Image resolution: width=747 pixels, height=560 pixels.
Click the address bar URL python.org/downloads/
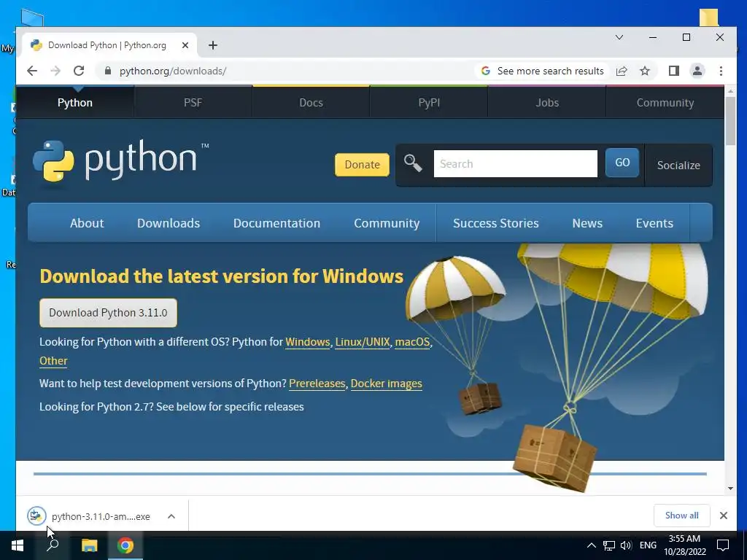click(x=172, y=71)
